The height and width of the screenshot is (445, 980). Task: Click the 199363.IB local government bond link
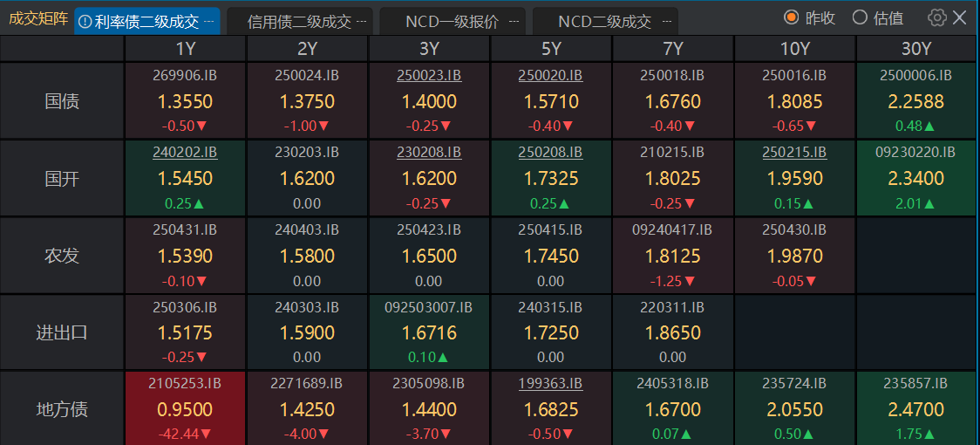[551, 383]
